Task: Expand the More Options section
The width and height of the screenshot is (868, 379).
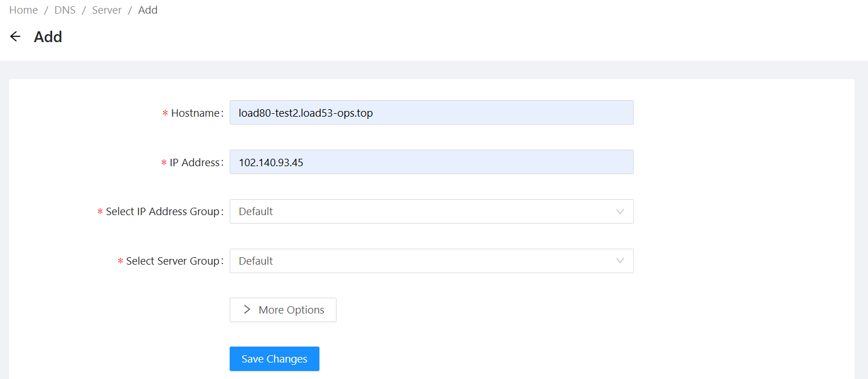Action: point(283,310)
